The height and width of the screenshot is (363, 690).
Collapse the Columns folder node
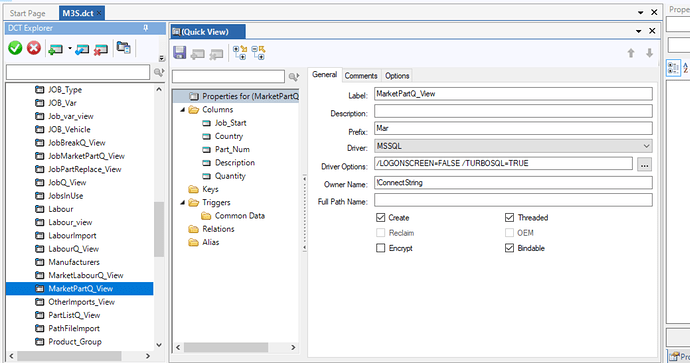point(183,110)
